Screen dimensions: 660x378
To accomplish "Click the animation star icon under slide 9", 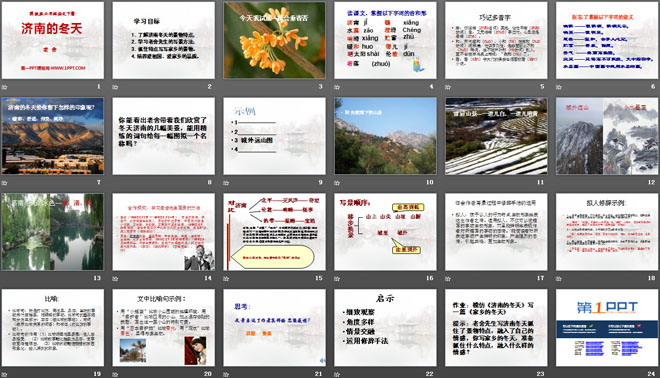I will (226, 183).
